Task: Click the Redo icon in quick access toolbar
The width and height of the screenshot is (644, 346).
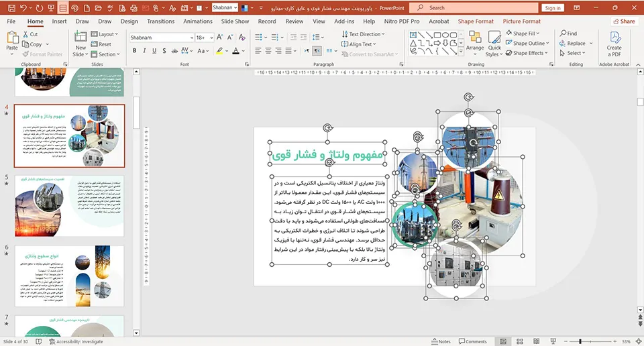Action: point(40,8)
